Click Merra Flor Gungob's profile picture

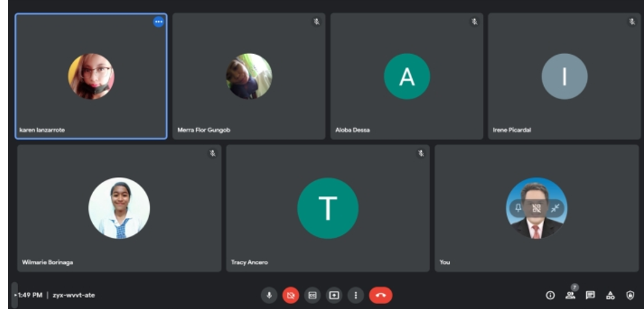tap(249, 76)
